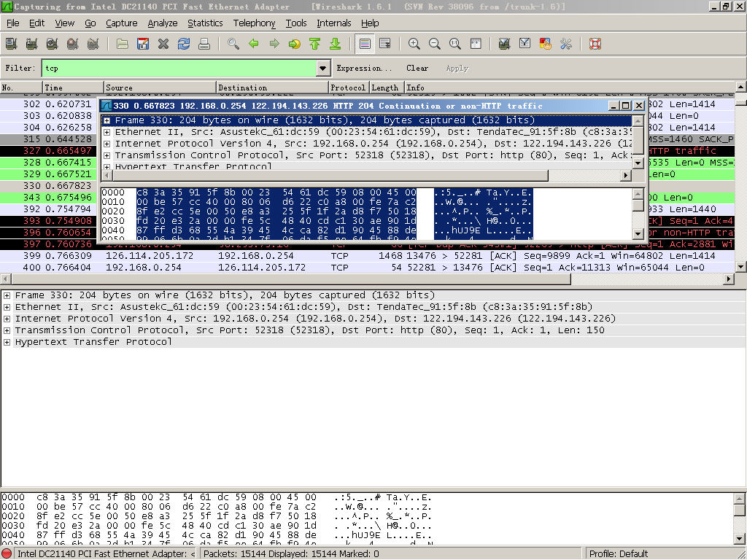Close this capture file icon
Image resolution: width=747 pixels, height=560 pixels.
click(x=163, y=44)
